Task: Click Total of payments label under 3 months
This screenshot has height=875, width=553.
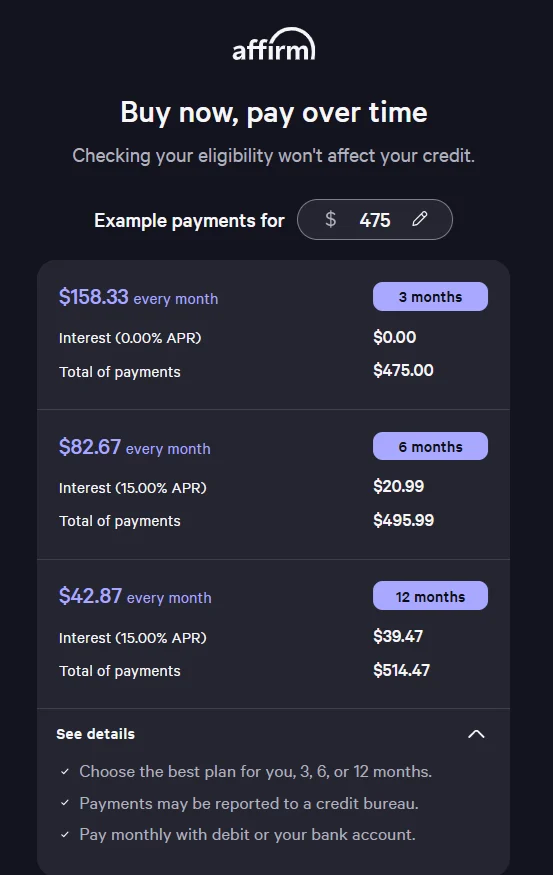Action: point(120,372)
